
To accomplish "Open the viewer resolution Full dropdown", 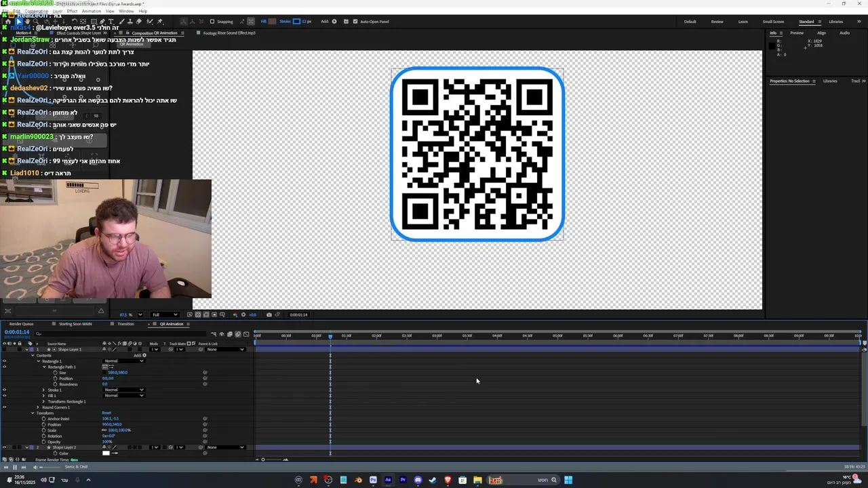I will click(x=165, y=314).
